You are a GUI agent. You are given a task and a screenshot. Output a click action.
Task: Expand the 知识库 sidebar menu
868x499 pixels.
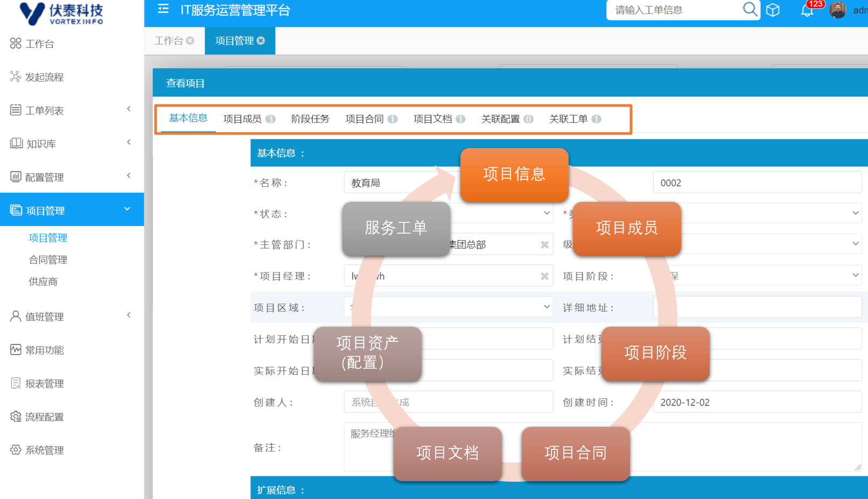[129, 143]
